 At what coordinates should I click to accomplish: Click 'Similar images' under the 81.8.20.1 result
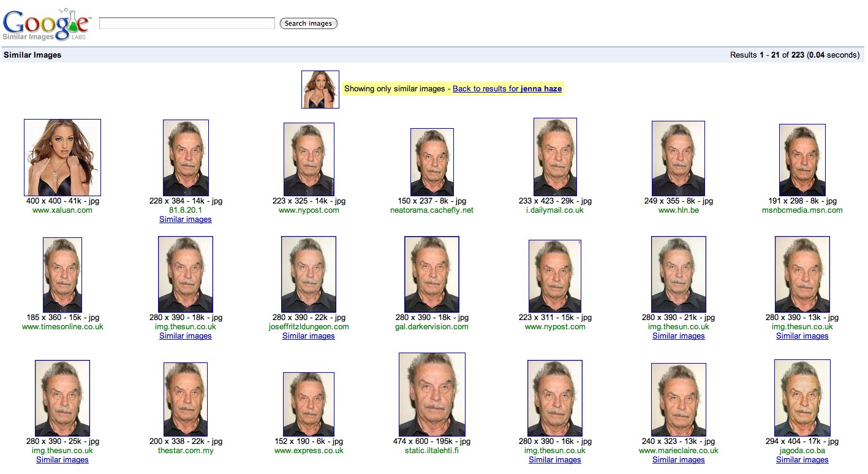186,220
